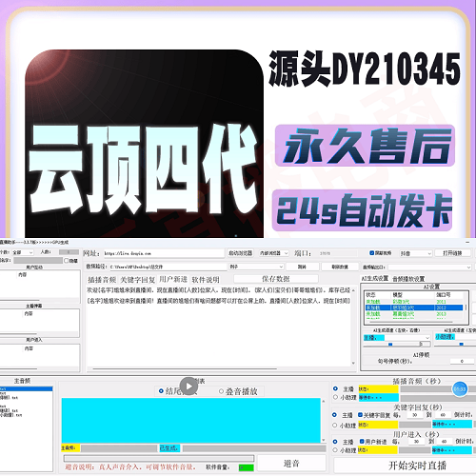Select the 用户新进 tab

click(173, 279)
